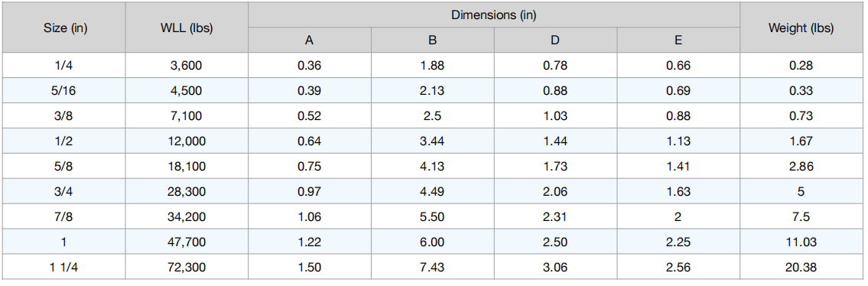Select the WLL (lbs) column header
868x286 pixels.
coord(187,28)
